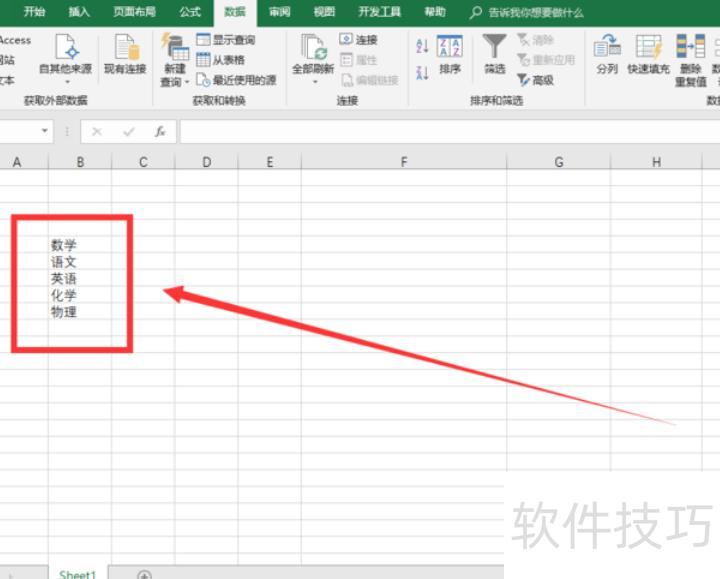Select column E header
Viewport: 720px width, 579px height.
click(x=270, y=162)
